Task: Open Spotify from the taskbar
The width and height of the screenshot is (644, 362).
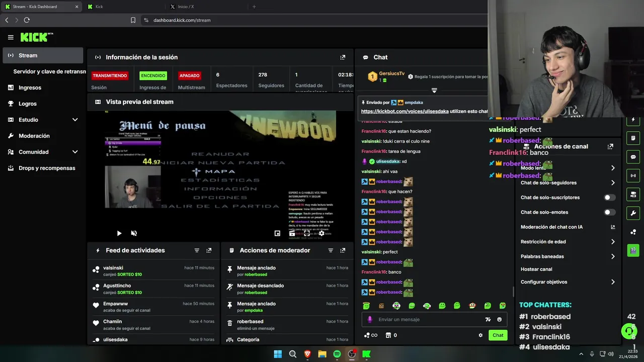Action: [x=337, y=354]
